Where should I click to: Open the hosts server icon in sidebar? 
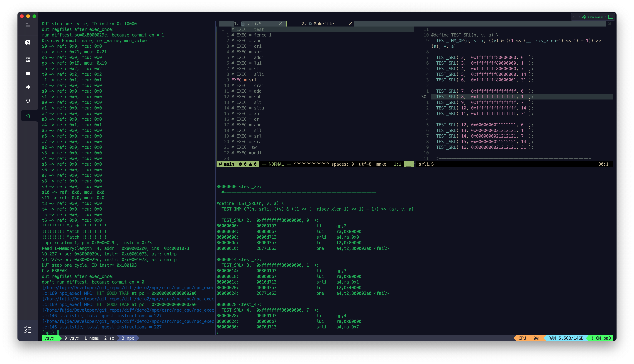28,60
